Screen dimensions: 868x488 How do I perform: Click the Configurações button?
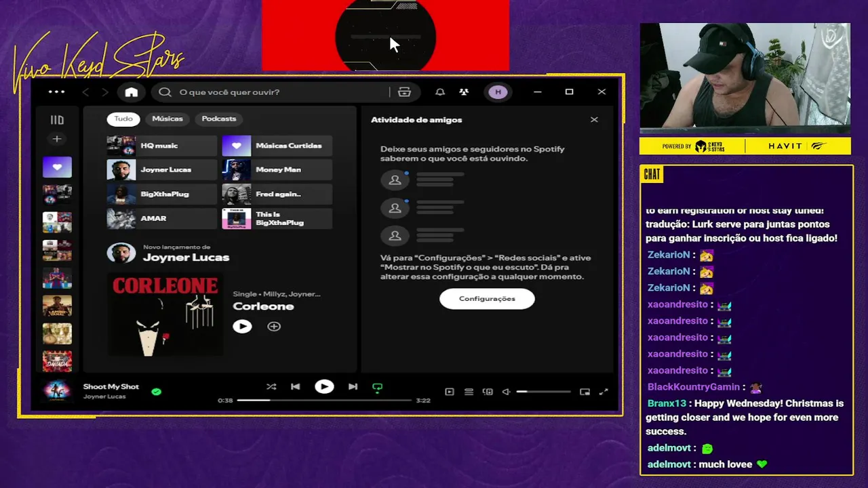tap(487, 299)
